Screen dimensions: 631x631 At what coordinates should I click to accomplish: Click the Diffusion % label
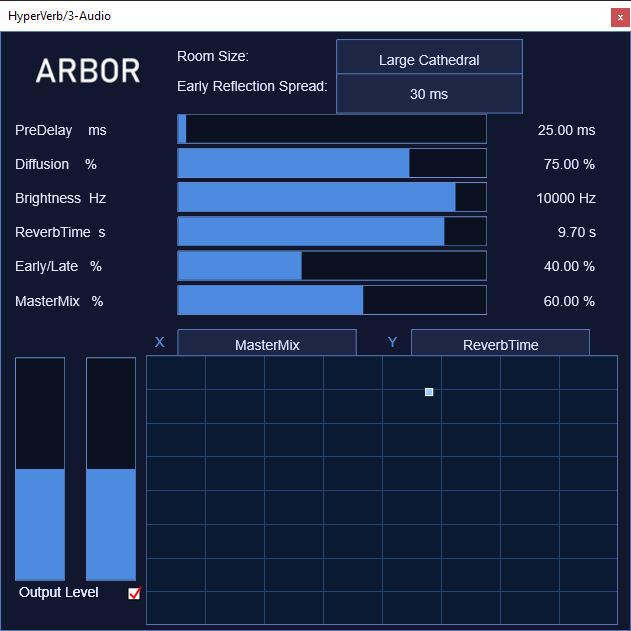tap(56, 164)
